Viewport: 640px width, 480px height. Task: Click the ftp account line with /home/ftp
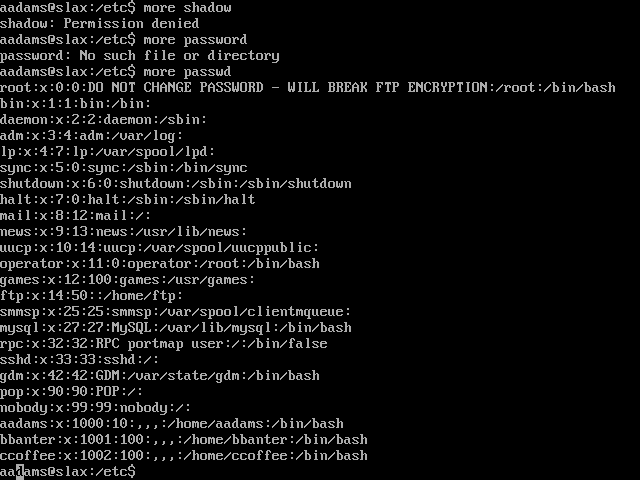(92, 296)
